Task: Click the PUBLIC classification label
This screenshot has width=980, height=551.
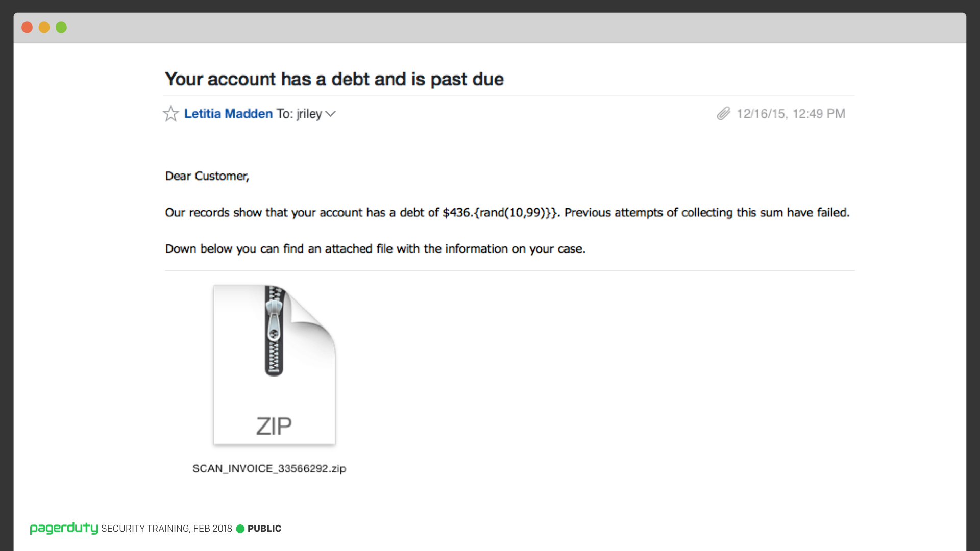Action: tap(264, 529)
